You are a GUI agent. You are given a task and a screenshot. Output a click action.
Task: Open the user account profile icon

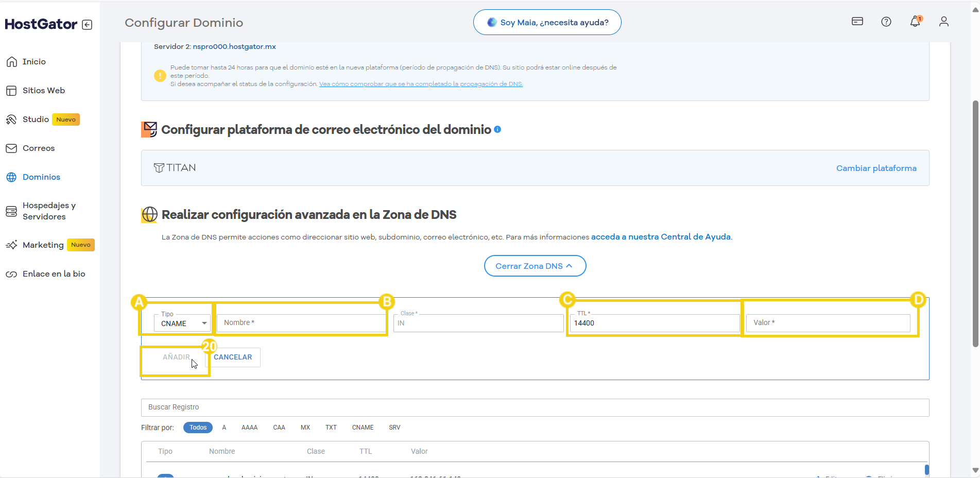[943, 22]
